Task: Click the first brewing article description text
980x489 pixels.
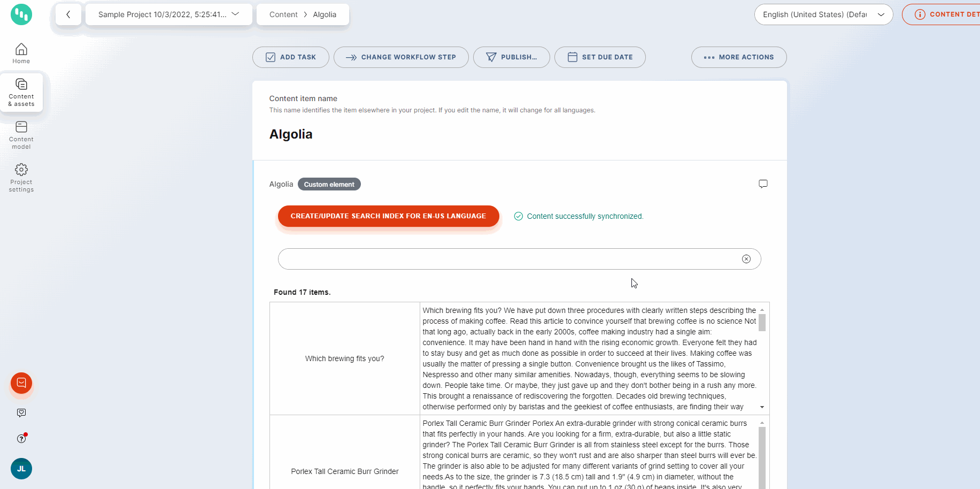Action: coord(590,358)
